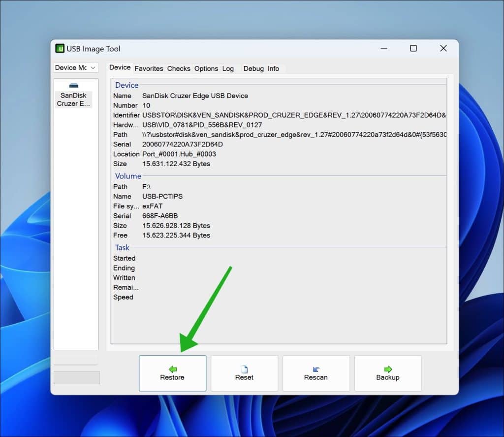Click the progress bar below device list
Image resolution: width=504 pixels, height=437 pixels.
tap(76, 378)
